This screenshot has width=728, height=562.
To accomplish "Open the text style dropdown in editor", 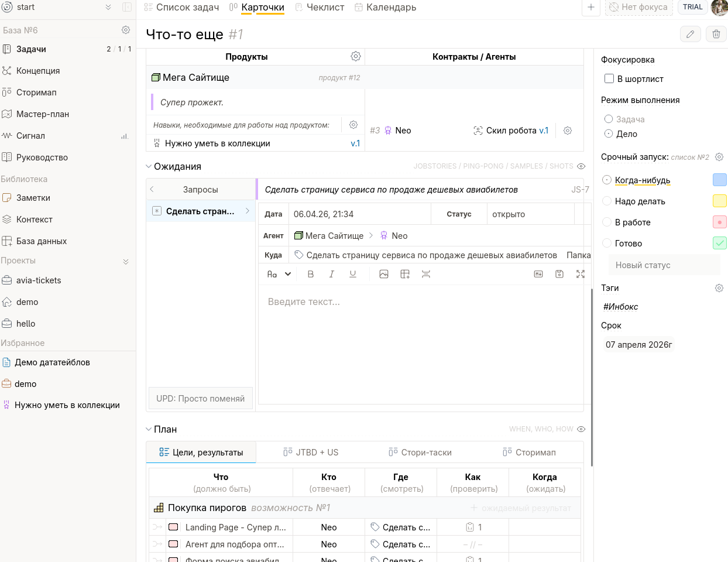I will [279, 274].
